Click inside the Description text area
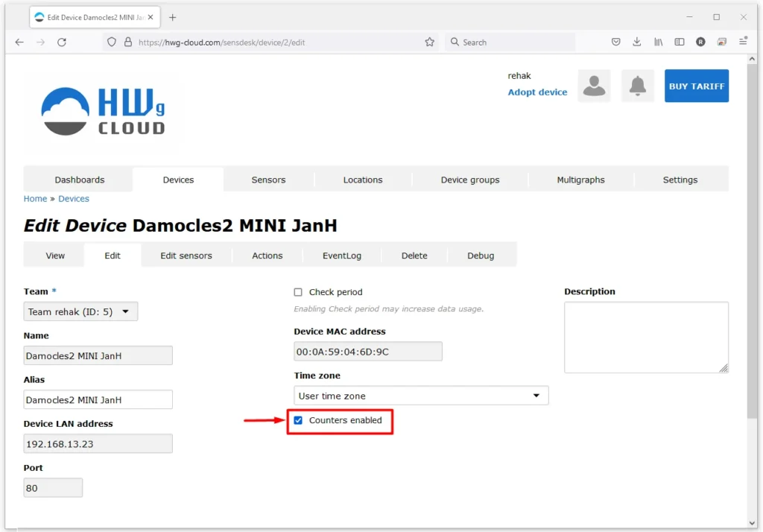 [x=646, y=338]
